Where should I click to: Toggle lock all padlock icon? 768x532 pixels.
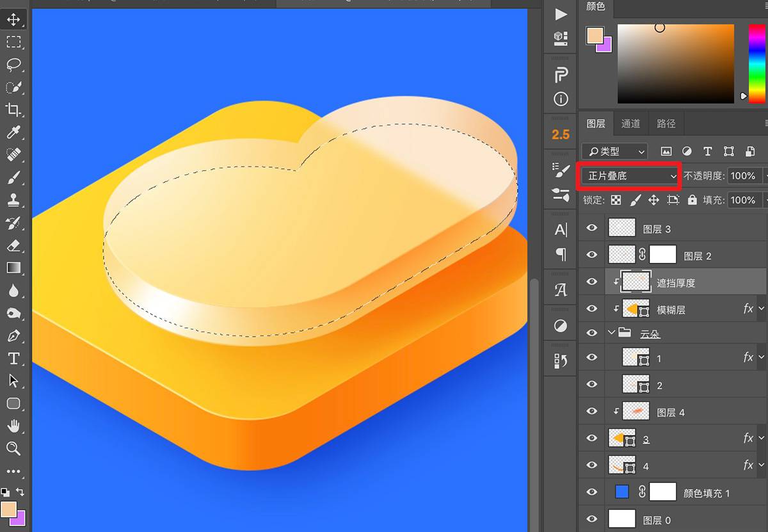coord(692,200)
